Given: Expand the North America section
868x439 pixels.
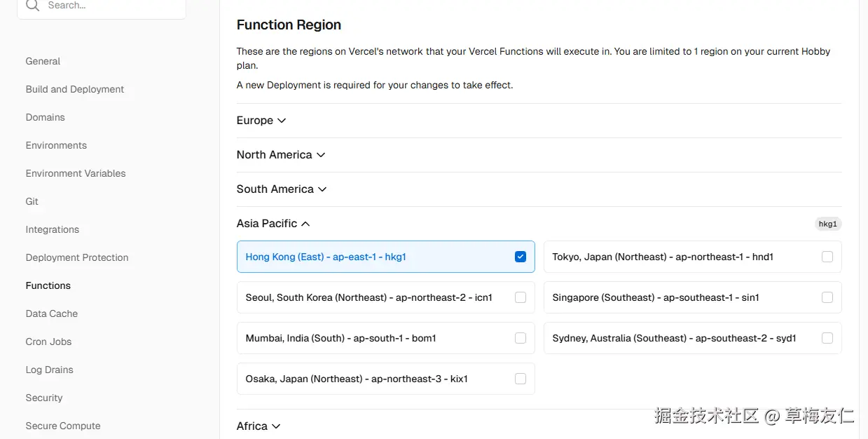Looking at the screenshot, I should [280, 155].
